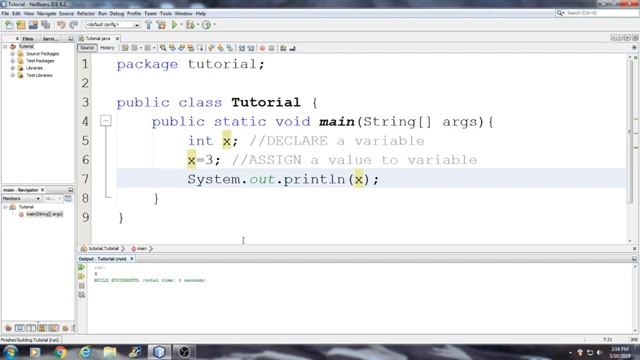Expand the Test Packages node

pos(13,61)
